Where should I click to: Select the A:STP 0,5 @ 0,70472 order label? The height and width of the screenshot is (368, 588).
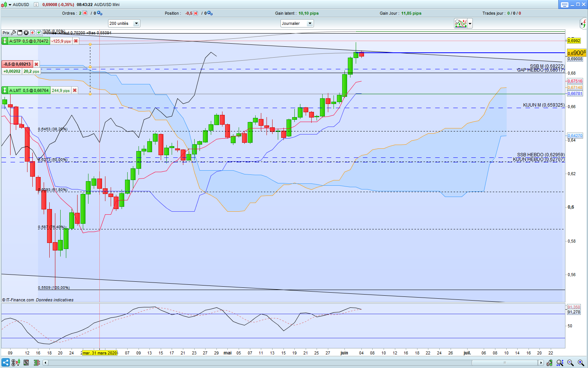click(x=29, y=41)
